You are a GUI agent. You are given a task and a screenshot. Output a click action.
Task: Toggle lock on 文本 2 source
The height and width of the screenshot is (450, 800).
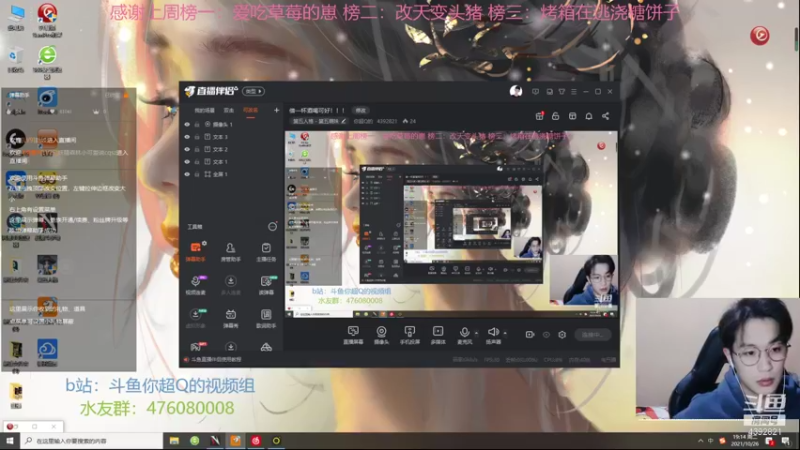[x=197, y=149]
